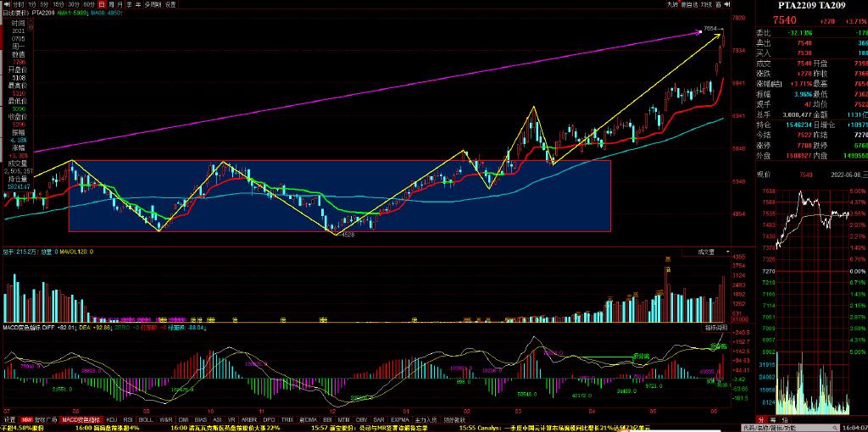
Task: Switch to the DPO indicator
Action: [269, 420]
